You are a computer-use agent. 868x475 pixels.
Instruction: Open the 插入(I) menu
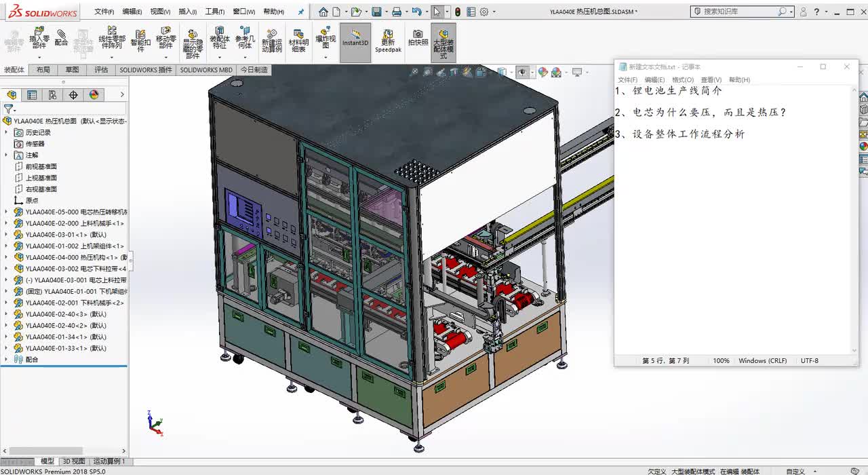[188, 12]
